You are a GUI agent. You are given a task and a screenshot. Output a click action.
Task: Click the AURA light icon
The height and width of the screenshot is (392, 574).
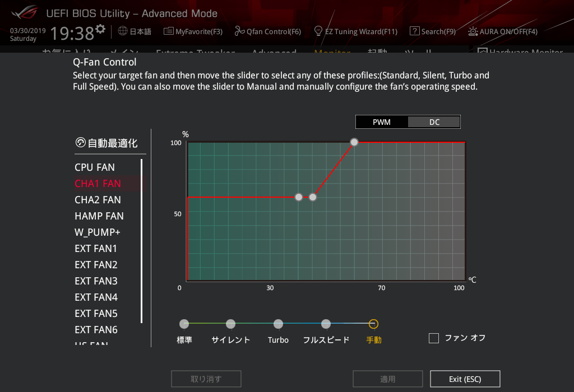click(x=473, y=31)
